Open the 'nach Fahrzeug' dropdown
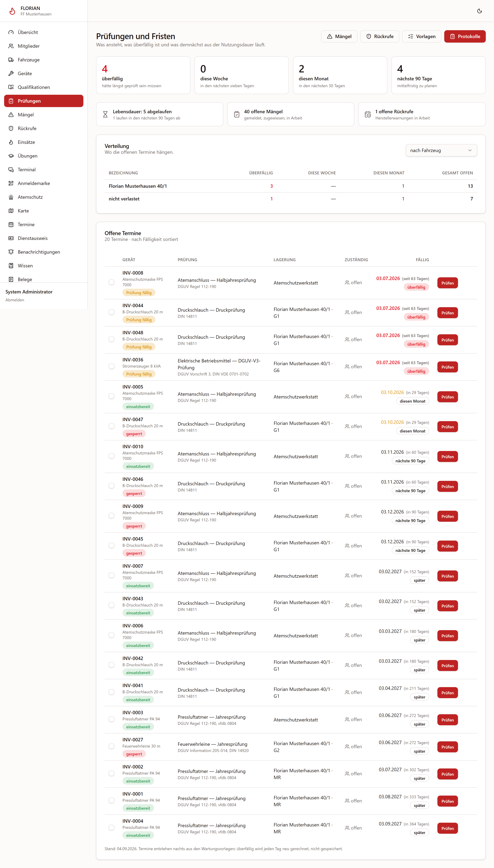 click(441, 150)
